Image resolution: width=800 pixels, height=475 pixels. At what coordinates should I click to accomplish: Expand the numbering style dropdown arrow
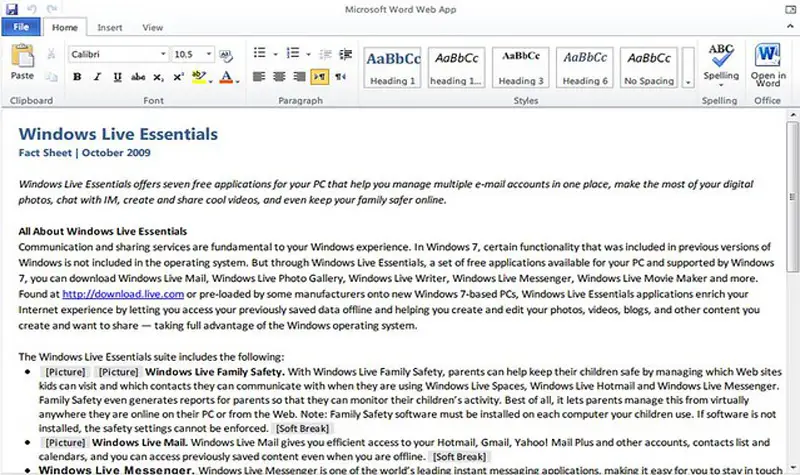coord(308,54)
